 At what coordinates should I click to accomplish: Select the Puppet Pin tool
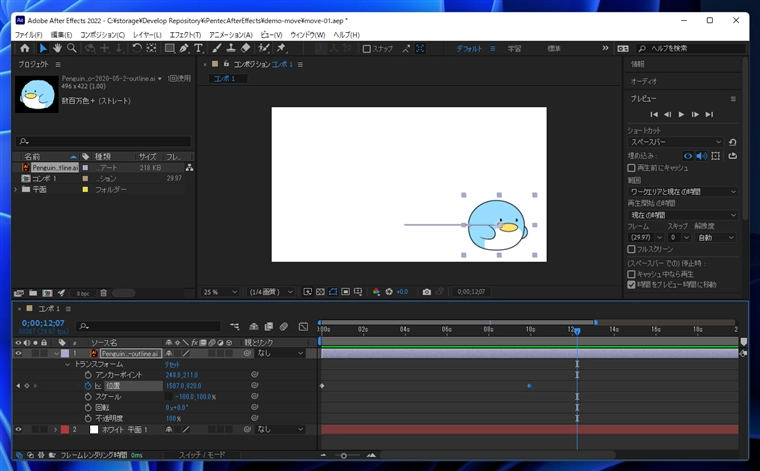(x=281, y=48)
